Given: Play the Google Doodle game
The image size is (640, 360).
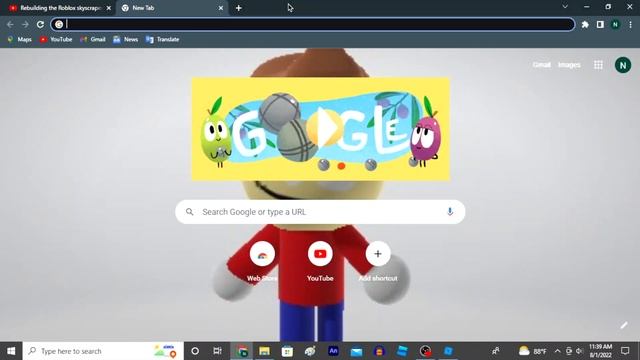Looking at the screenshot, I should pos(324,128).
